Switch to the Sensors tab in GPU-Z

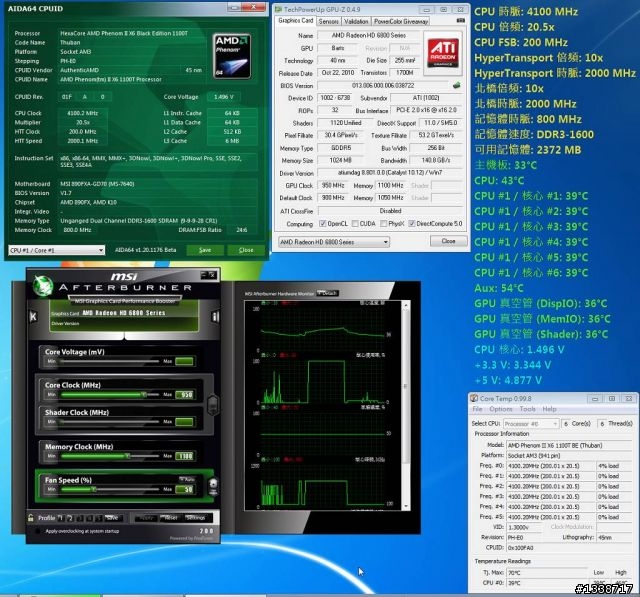tap(329, 21)
